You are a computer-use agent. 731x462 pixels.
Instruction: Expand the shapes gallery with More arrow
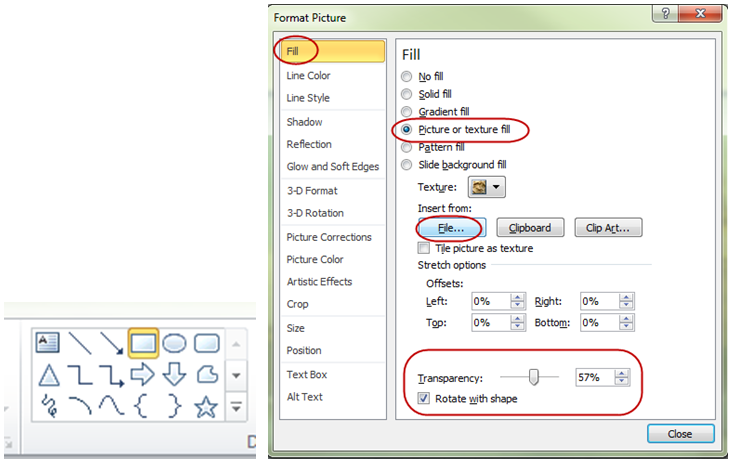pos(237,406)
